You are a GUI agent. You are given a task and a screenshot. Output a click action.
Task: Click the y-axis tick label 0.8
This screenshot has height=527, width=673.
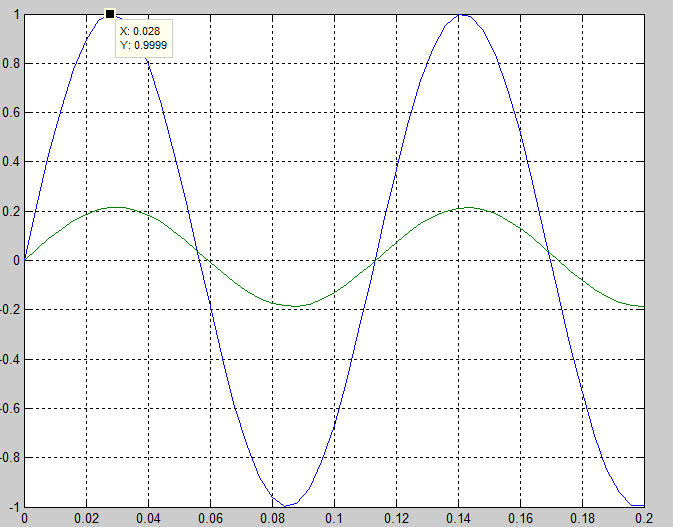pos(11,64)
